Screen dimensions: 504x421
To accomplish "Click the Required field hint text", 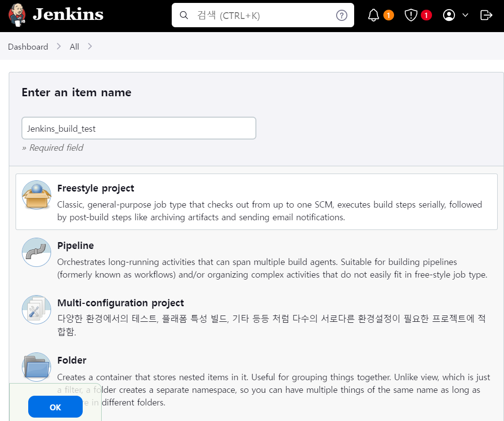I will click(53, 148).
